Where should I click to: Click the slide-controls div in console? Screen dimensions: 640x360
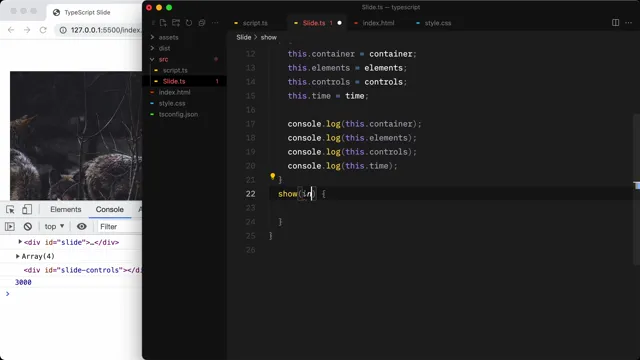[x=82, y=270]
